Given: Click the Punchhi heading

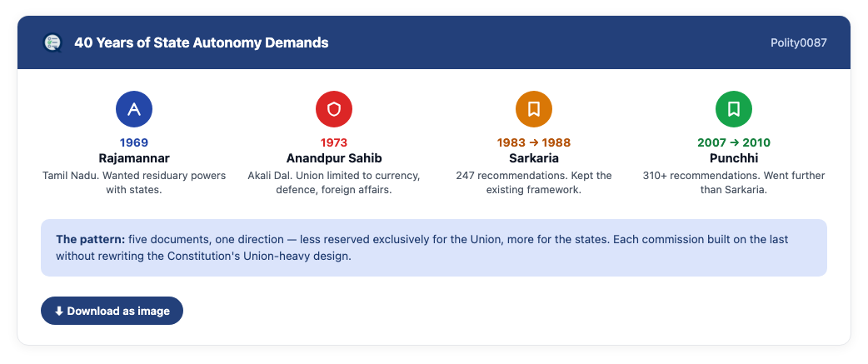Looking at the screenshot, I should pyautogui.click(x=734, y=159).
